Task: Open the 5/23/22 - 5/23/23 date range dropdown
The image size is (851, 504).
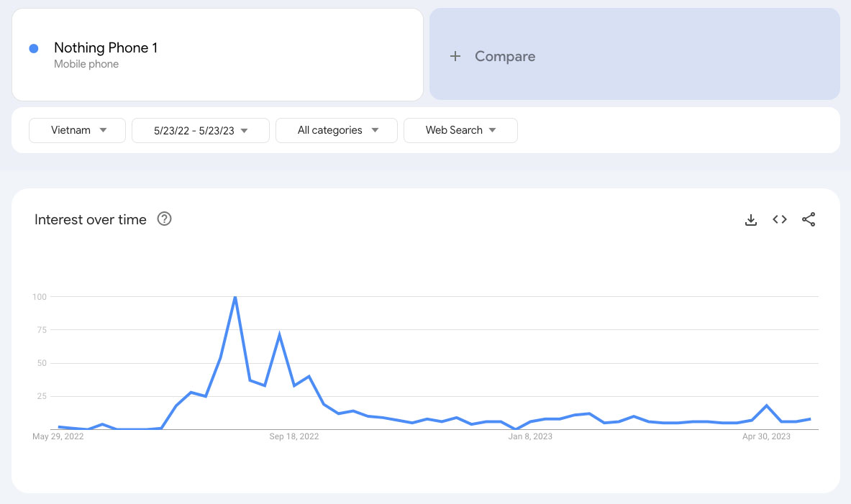Action: pos(200,130)
